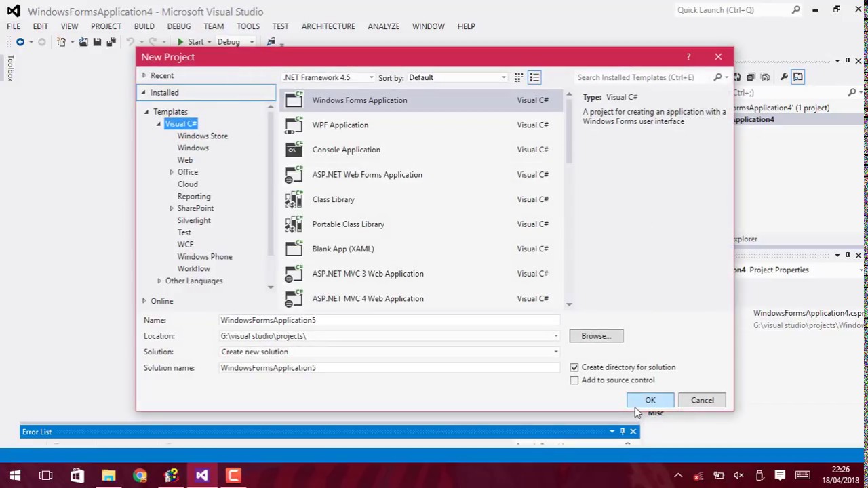This screenshot has height=488, width=868.
Task: Expand the SharePoint node in templates tree
Action: point(172,208)
